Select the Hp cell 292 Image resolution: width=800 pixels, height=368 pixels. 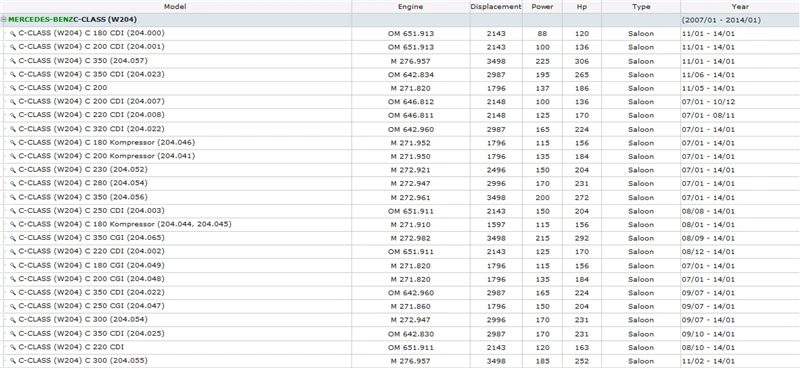pos(582,238)
